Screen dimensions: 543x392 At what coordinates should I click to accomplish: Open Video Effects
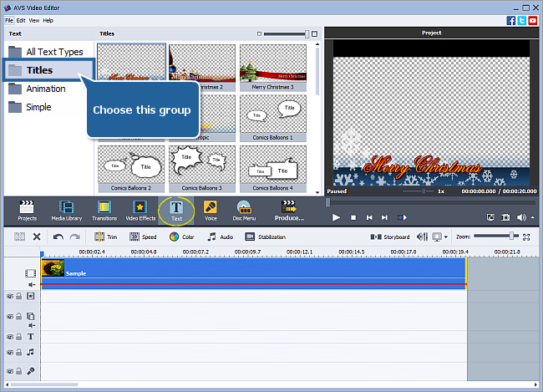[x=140, y=211]
